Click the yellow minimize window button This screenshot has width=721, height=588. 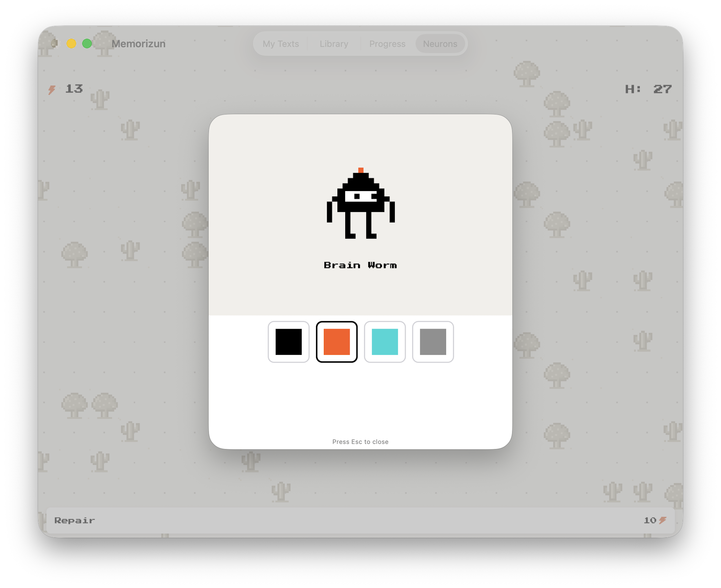click(71, 44)
